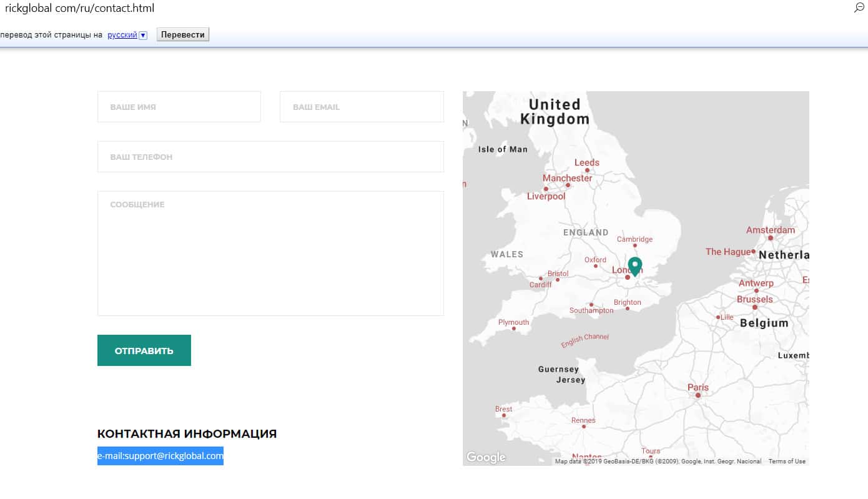Image resolution: width=868 pixels, height=499 pixels.
Task: Click into the ВАШ EMAIL field
Action: 362,107
